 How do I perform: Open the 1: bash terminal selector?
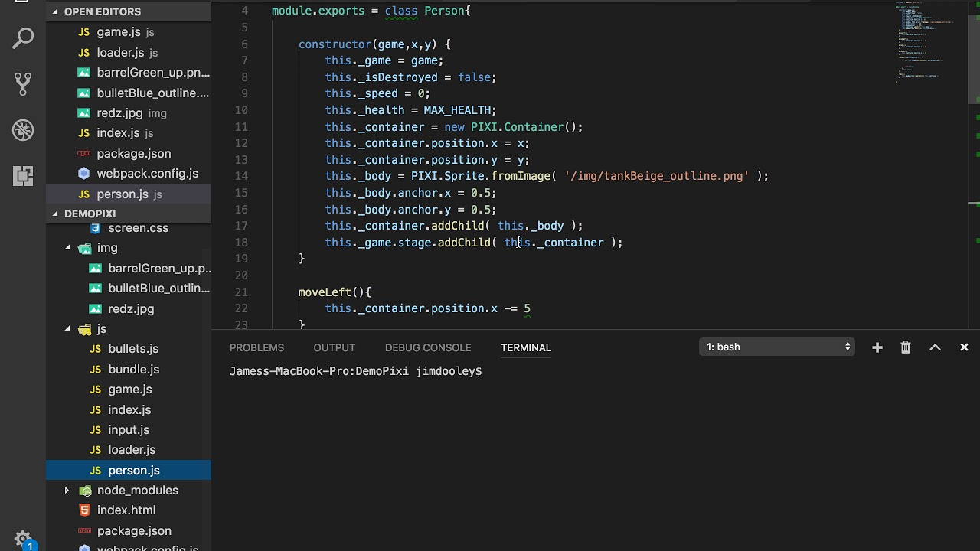pyautogui.click(x=776, y=347)
